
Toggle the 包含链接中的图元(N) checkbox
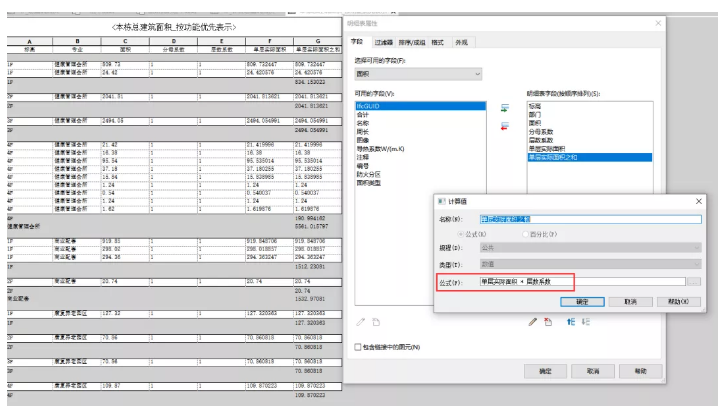point(358,347)
